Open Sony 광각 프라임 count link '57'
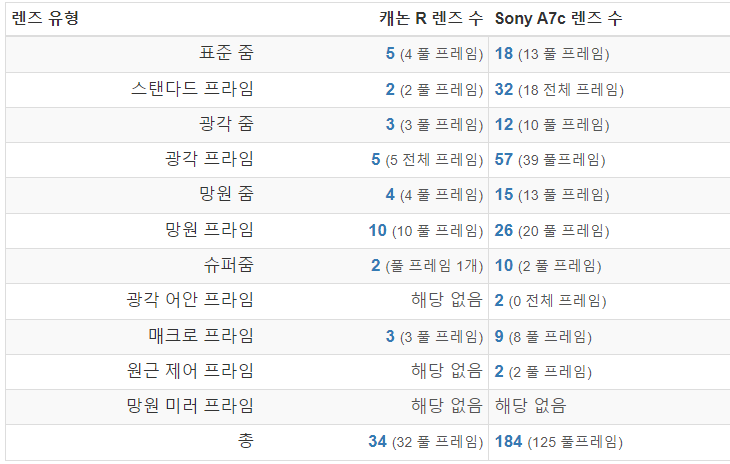Viewport: 730px width, 464px height. click(x=504, y=160)
